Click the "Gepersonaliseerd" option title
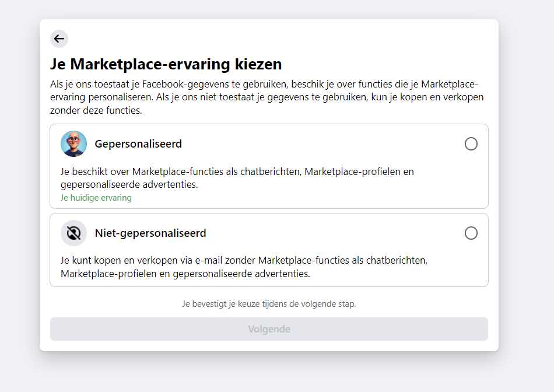This screenshot has width=554, height=392. [x=138, y=144]
